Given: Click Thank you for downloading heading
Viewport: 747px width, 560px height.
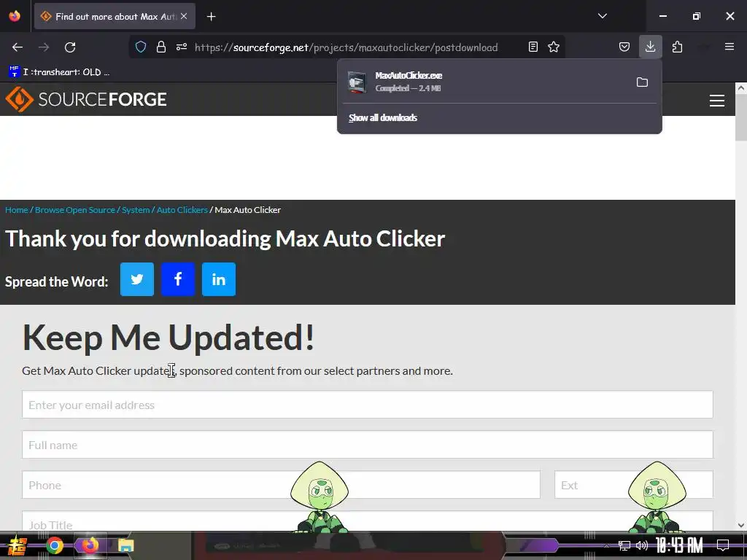Looking at the screenshot, I should [225, 238].
